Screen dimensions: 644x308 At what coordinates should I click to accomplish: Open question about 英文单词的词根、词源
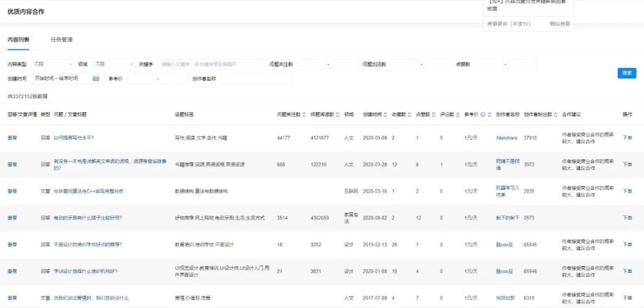click(x=110, y=165)
